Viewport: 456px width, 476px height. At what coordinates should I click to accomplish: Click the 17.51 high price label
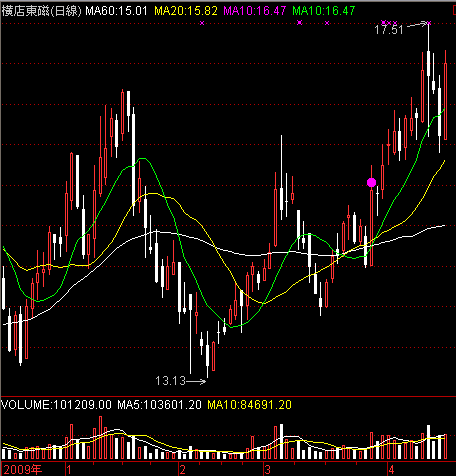point(389,30)
